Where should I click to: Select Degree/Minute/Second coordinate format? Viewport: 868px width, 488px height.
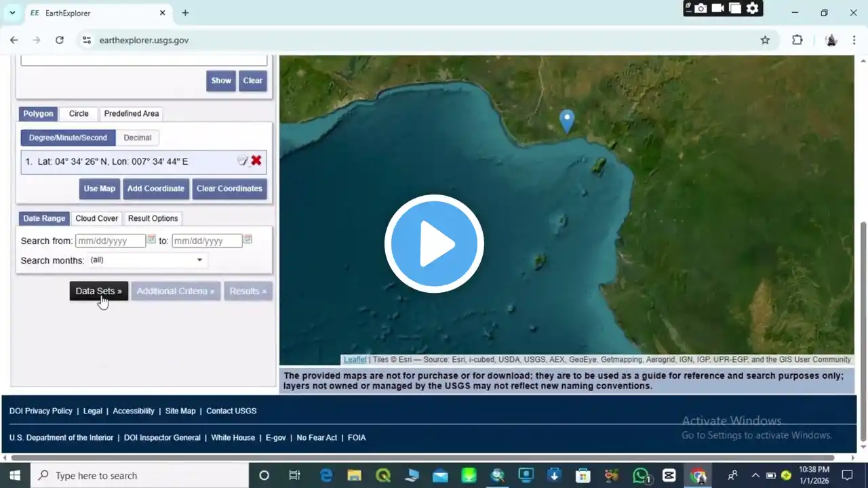pyautogui.click(x=68, y=138)
